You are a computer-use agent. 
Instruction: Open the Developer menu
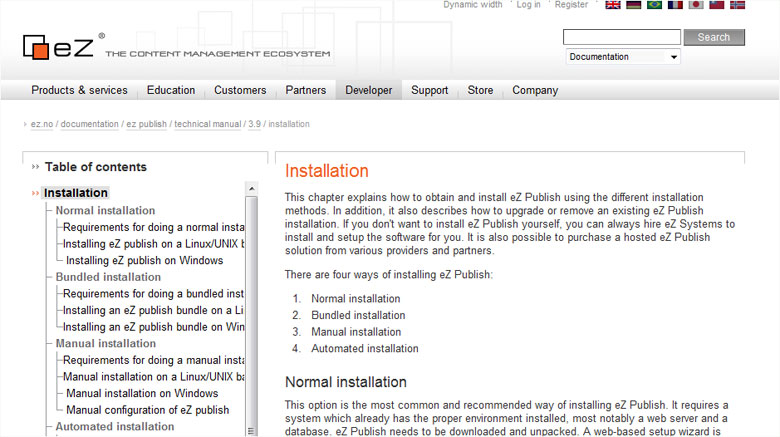(x=369, y=90)
